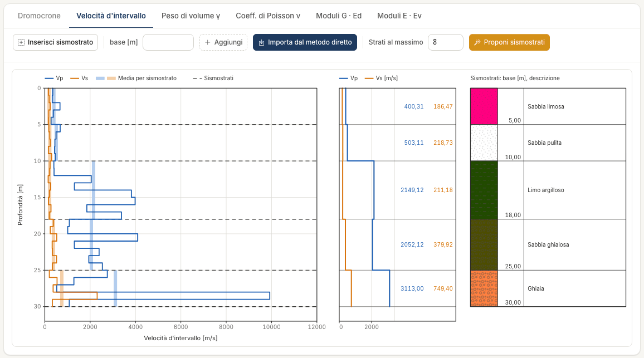
Task: Click Vs value 749,40
Action: point(443,288)
